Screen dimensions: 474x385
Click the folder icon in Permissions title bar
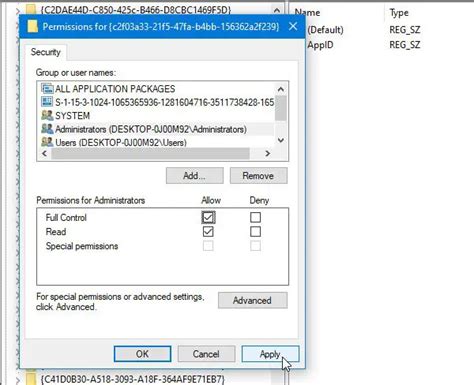coord(32,26)
